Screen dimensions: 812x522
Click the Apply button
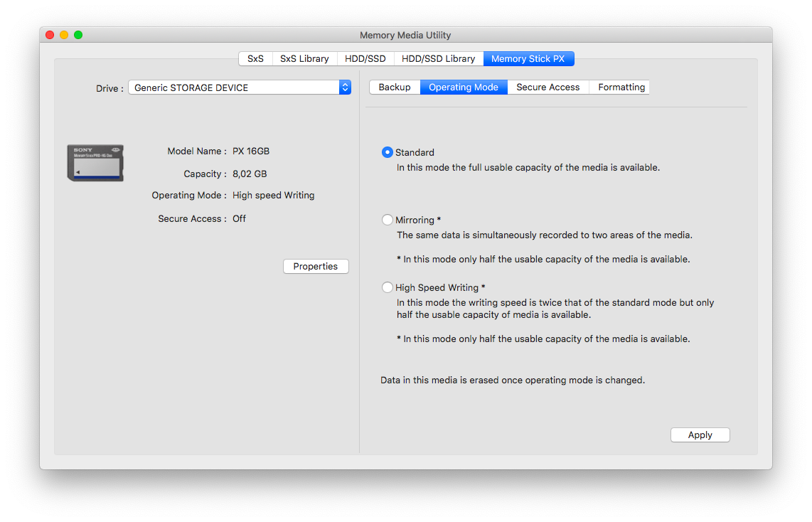tap(700, 435)
